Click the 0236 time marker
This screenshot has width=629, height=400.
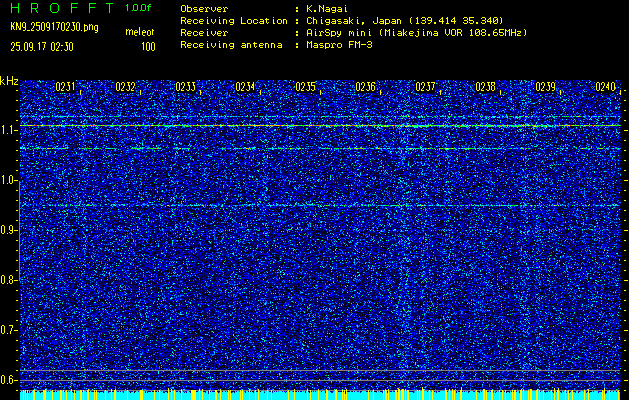[365, 87]
